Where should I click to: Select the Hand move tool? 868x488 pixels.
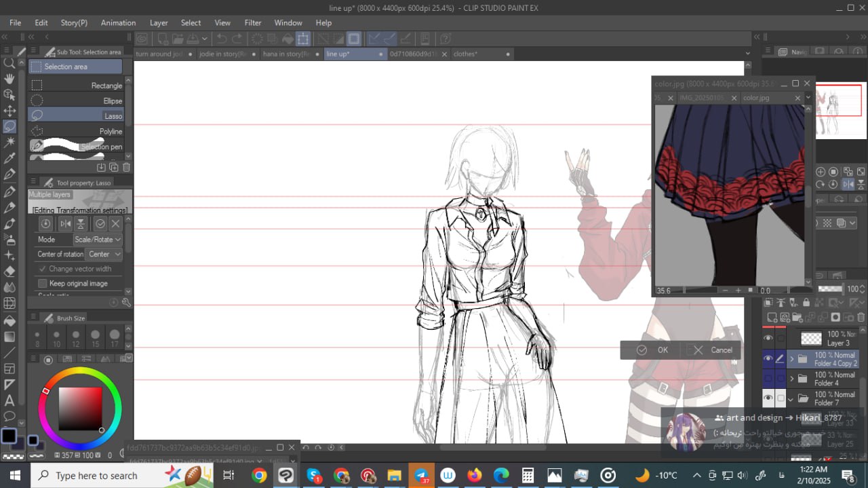[9, 79]
